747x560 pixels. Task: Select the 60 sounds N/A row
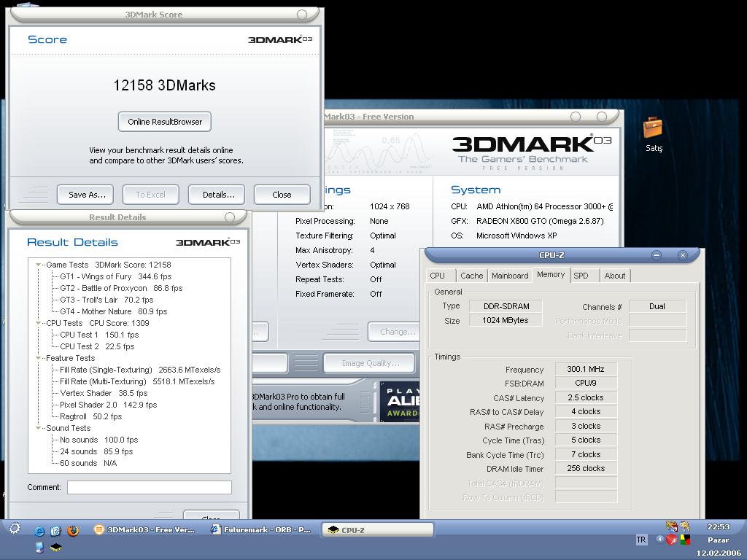click(88, 463)
